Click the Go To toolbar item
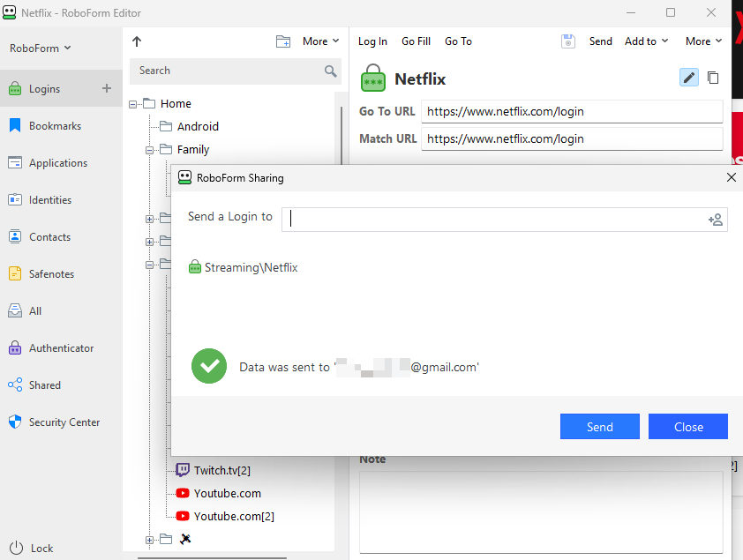This screenshot has width=743, height=560. click(x=458, y=41)
